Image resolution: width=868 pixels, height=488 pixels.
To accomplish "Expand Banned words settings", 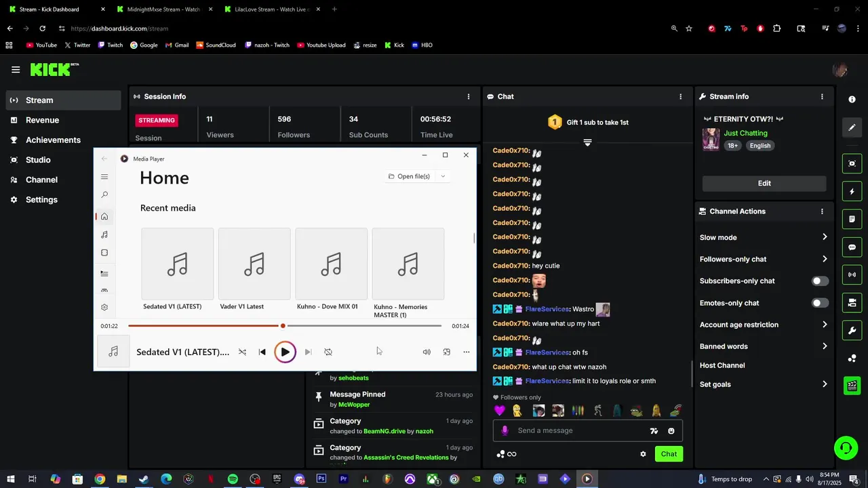I will [x=825, y=346].
